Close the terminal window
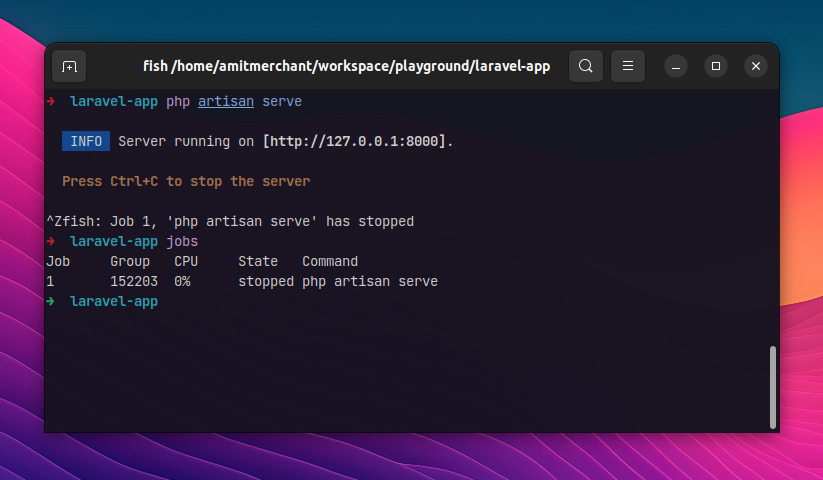 coord(756,66)
